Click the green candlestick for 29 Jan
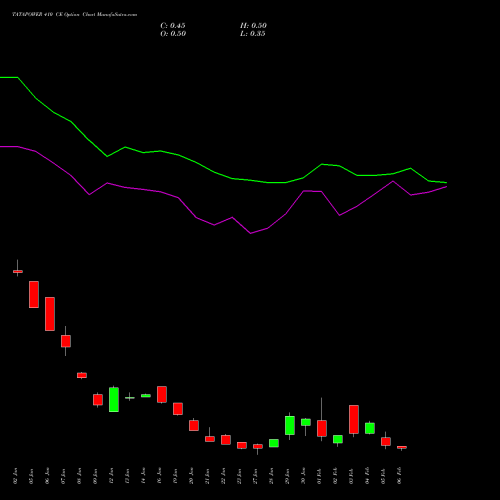This screenshot has height=500, width=500. (x=290, y=425)
